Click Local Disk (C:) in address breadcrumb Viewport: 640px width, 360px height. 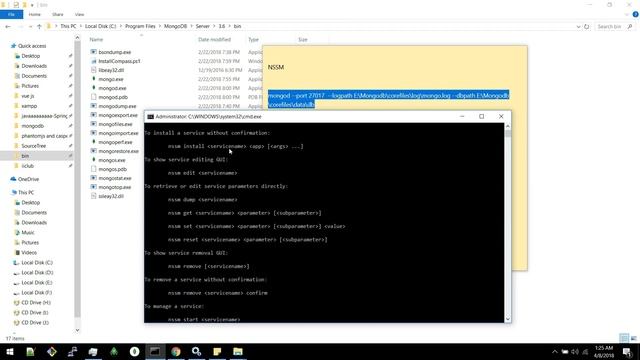[100, 26]
